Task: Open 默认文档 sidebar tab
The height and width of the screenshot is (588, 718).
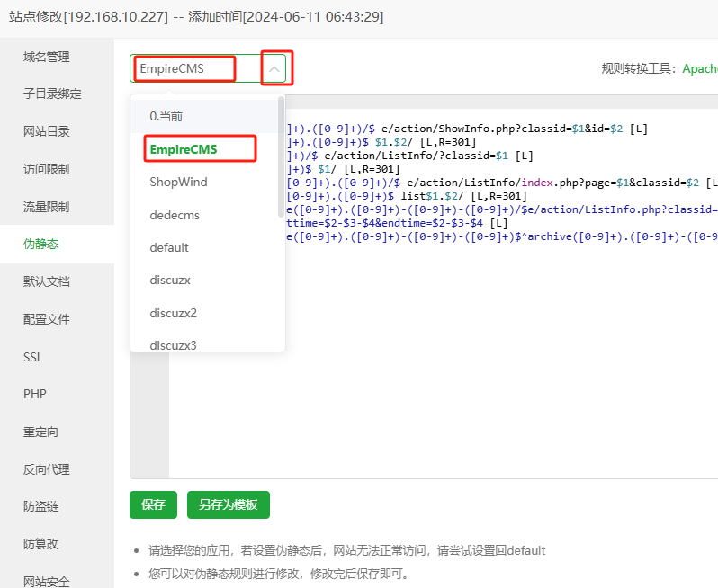Action: click(x=57, y=281)
